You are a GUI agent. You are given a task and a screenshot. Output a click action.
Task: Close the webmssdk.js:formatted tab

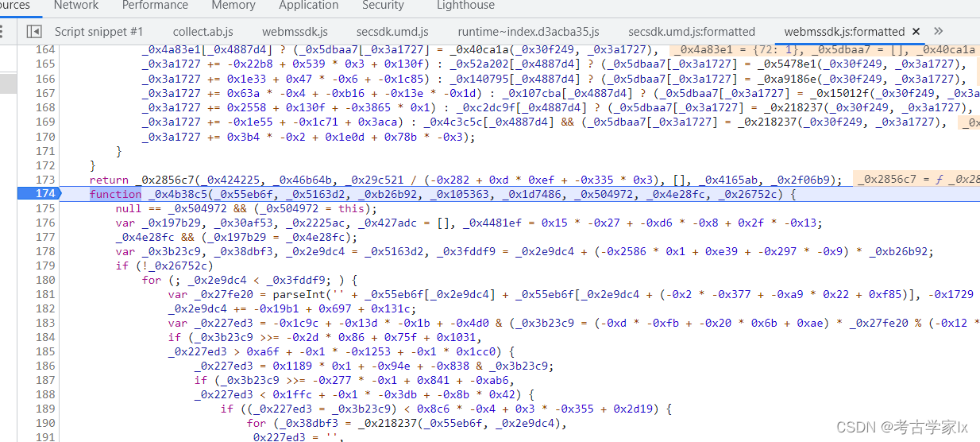pos(916,32)
